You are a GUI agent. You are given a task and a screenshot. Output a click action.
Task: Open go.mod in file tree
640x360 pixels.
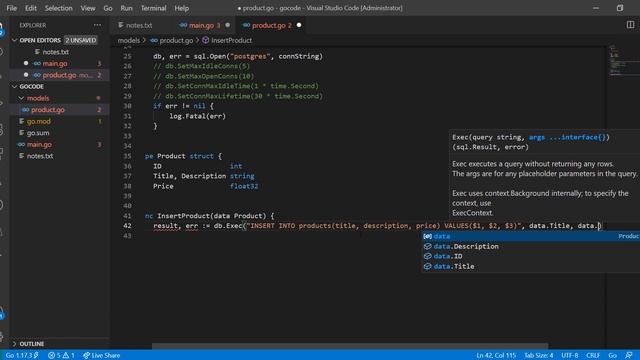(39, 121)
